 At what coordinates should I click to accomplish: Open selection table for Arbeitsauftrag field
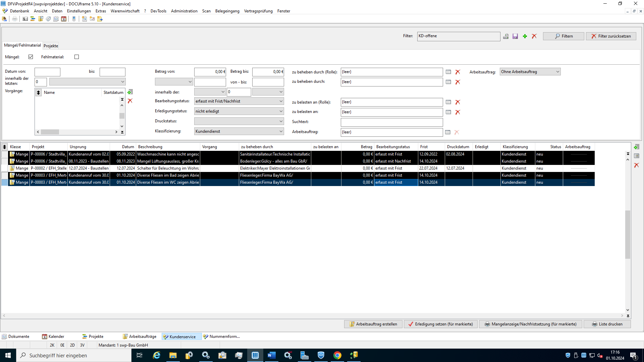click(x=448, y=132)
